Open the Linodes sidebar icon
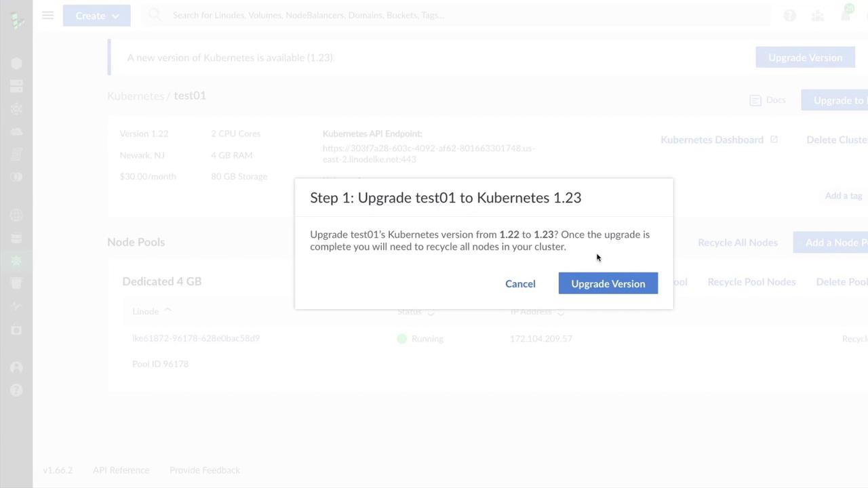 click(x=17, y=63)
